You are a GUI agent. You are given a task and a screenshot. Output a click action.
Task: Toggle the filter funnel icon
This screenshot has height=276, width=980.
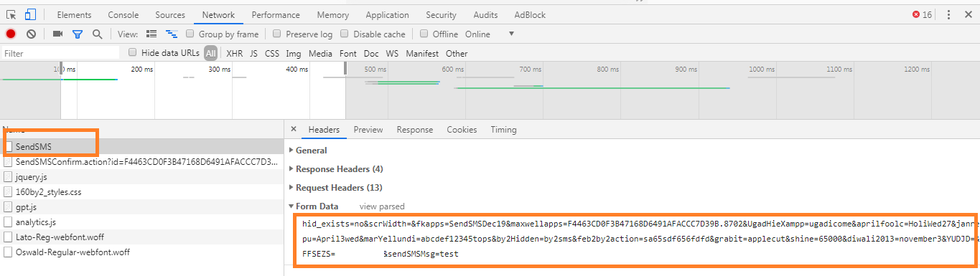pyautogui.click(x=78, y=34)
